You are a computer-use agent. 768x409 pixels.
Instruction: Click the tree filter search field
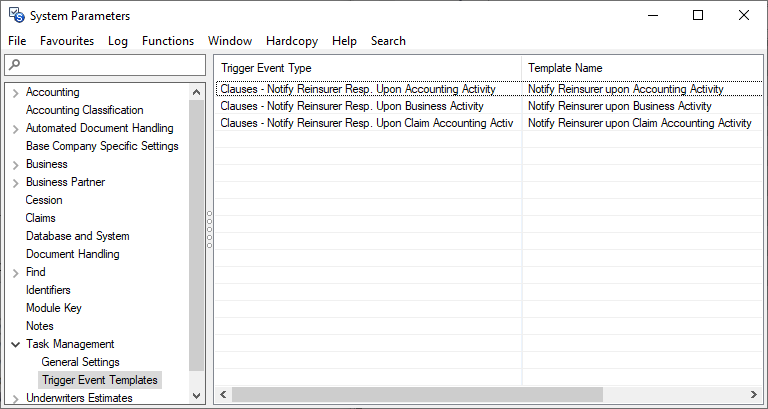(110, 65)
